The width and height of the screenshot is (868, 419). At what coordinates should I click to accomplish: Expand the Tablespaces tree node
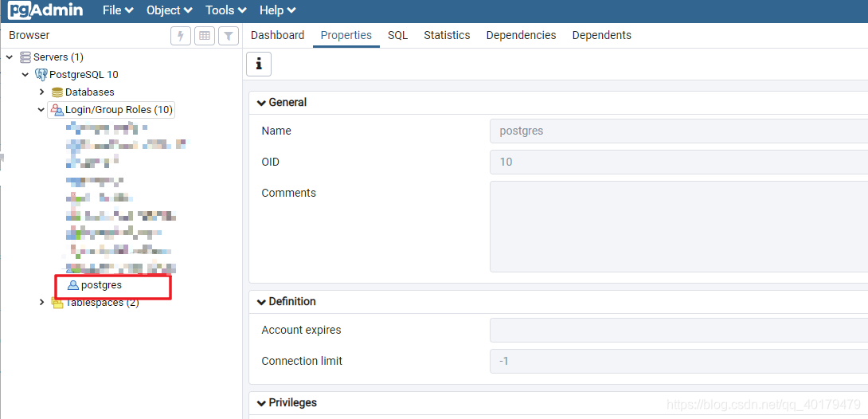(41, 303)
